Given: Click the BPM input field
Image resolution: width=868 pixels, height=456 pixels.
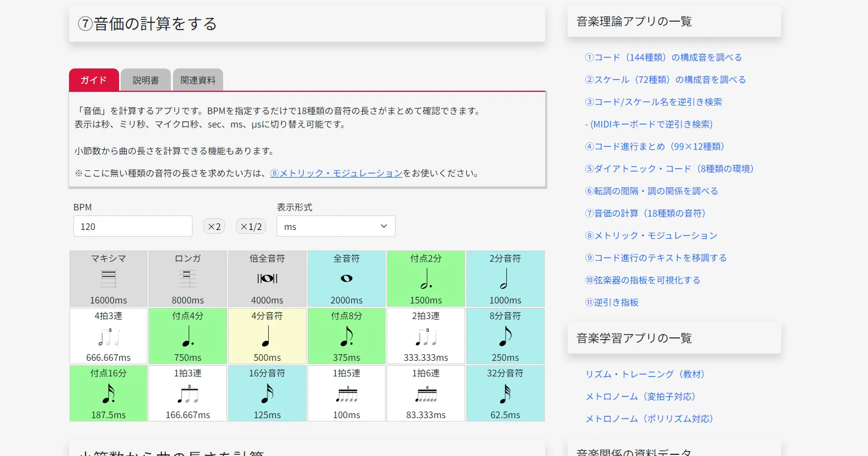Looking at the screenshot, I should pyautogui.click(x=133, y=226).
